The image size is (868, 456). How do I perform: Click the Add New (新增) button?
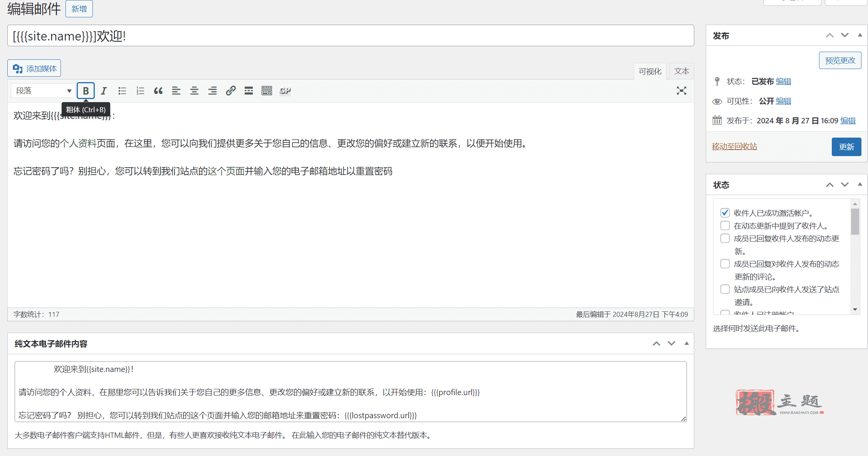(79, 9)
